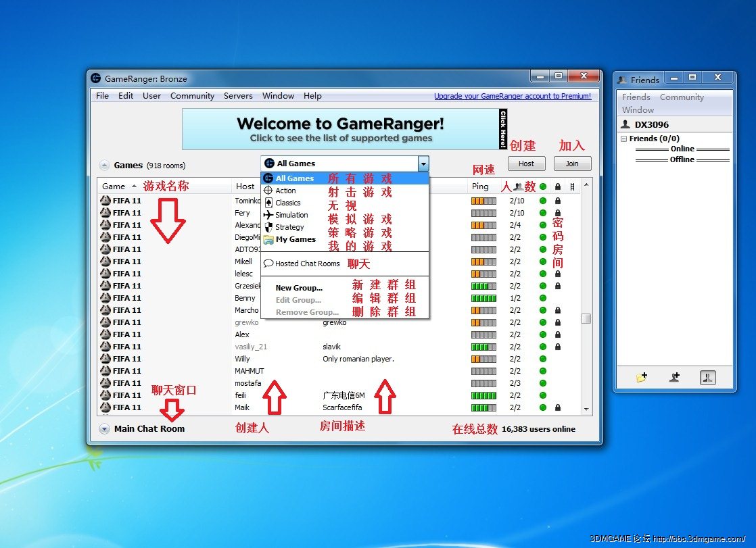
Task: Select Strategy from the games filter list
Action: [x=289, y=227]
